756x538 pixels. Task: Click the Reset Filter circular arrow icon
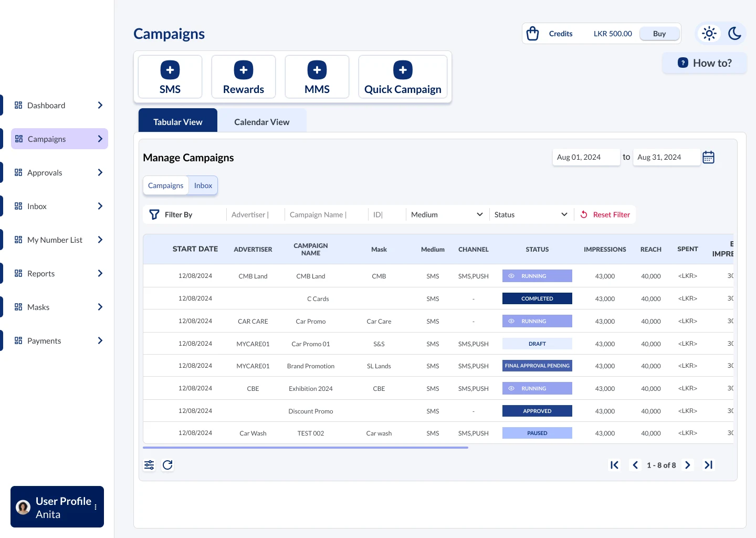tap(584, 214)
